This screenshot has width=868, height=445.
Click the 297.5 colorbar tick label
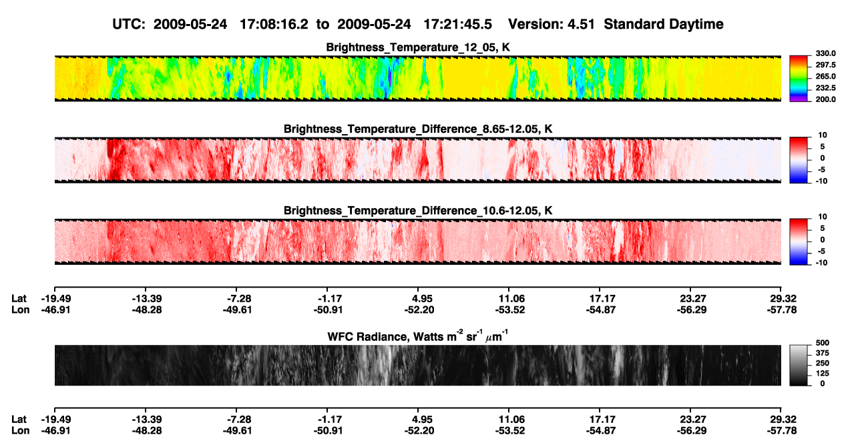[825, 65]
